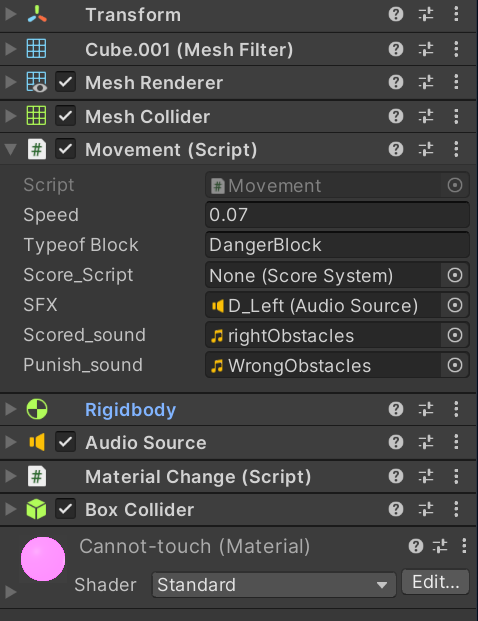The image size is (478, 621).
Task: Click the pink Cannot-touch material preview sphere
Action: click(x=43, y=559)
